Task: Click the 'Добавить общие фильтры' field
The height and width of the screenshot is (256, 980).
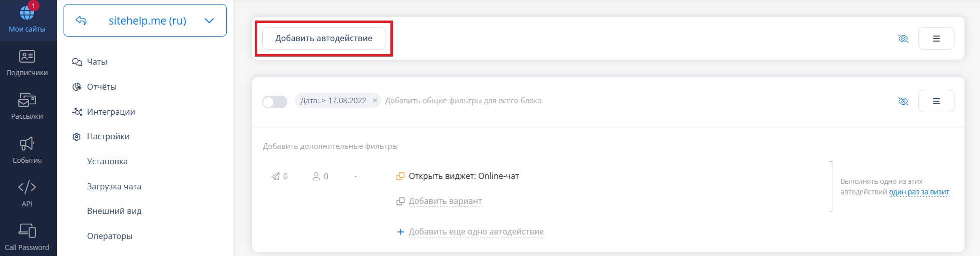Action: coord(463,101)
